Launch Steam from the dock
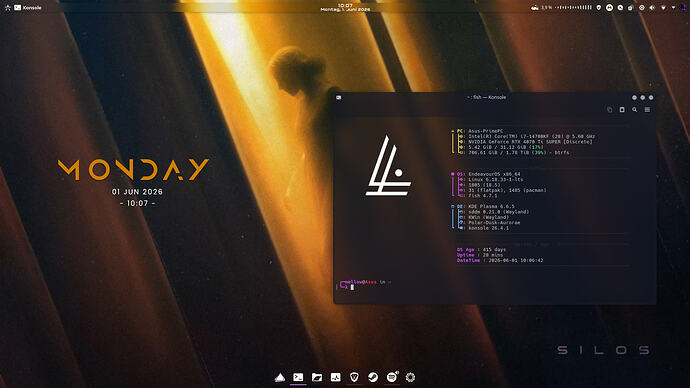Viewport: 690px width, 388px height. point(373,377)
